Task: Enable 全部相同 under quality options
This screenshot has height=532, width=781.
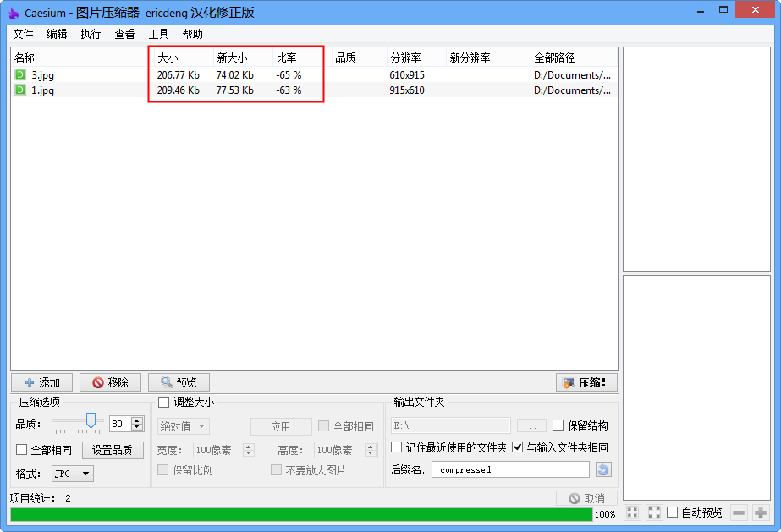Action: coord(21,450)
